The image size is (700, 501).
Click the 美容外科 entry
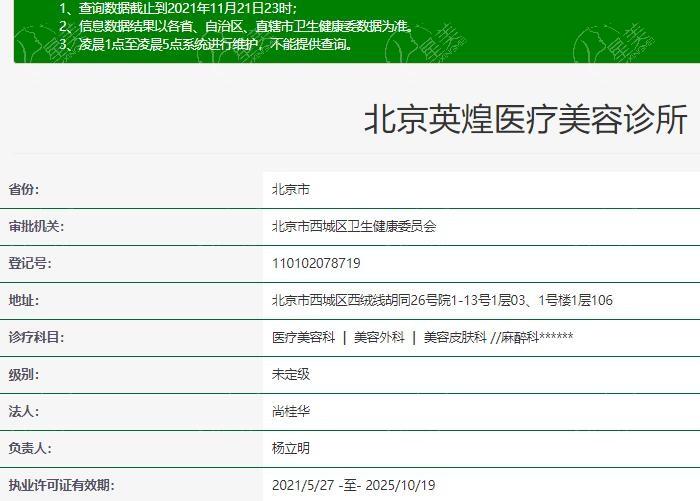pyautogui.click(x=379, y=337)
